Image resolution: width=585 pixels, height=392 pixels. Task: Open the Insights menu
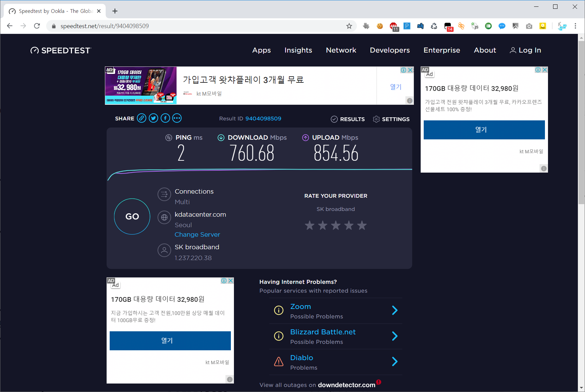click(x=298, y=50)
